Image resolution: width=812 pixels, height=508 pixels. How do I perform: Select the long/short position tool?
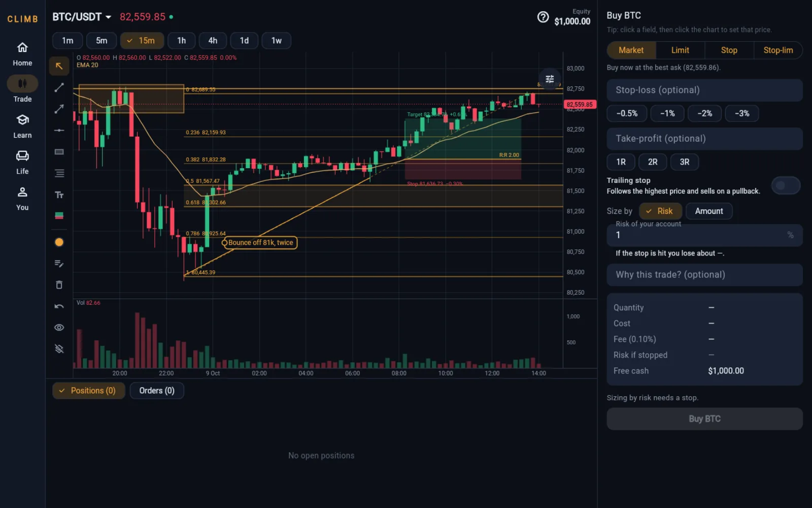(x=59, y=216)
